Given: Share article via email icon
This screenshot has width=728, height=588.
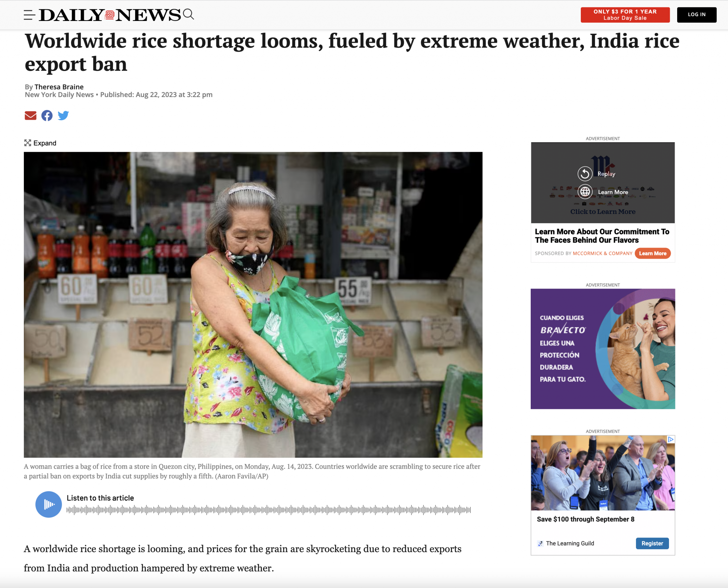Looking at the screenshot, I should 31,115.
